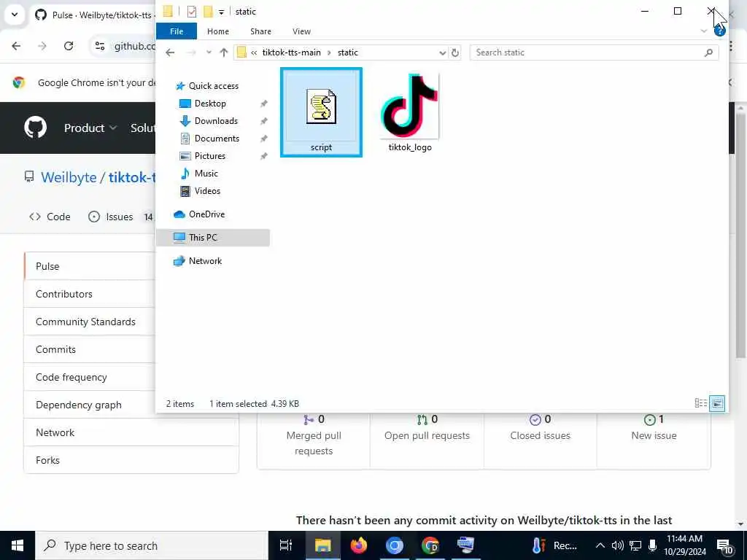Open notification center in taskbar
This screenshot has height=560, width=747.
click(x=724, y=545)
